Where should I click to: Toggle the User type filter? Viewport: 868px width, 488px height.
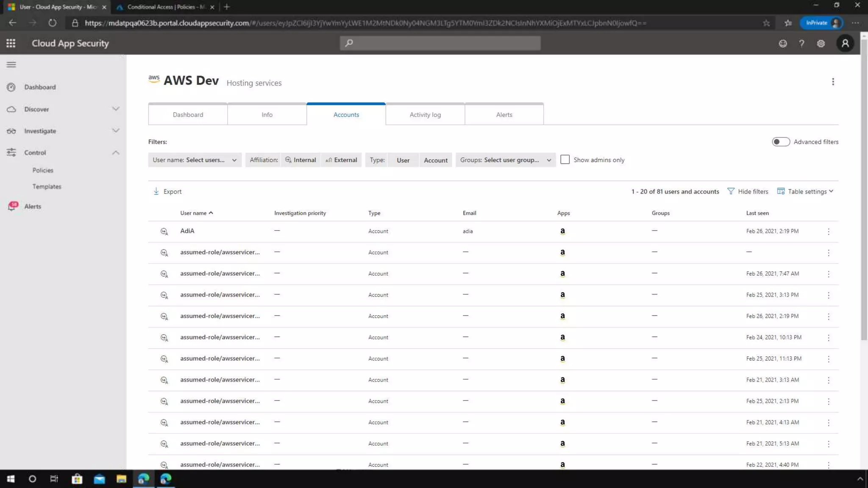[403, 160]
